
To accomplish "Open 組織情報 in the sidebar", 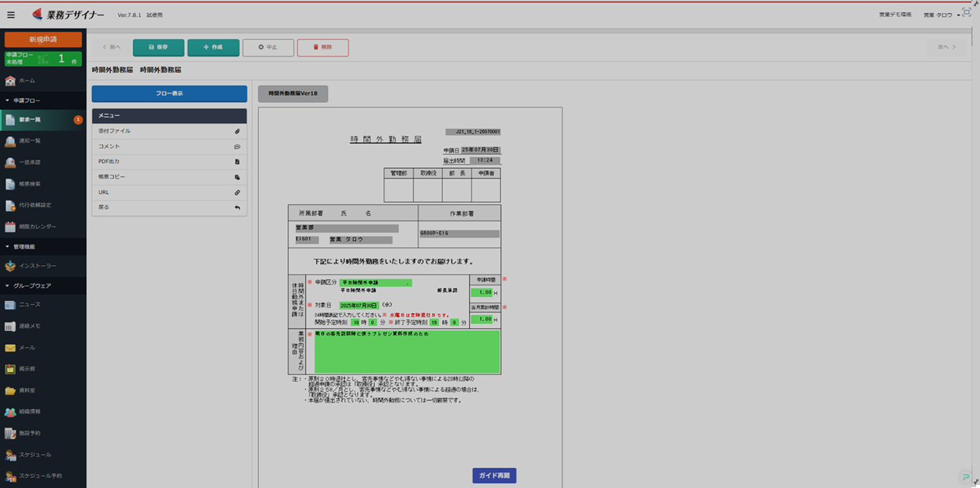I will pyautogui.click(x=43, y=411).
